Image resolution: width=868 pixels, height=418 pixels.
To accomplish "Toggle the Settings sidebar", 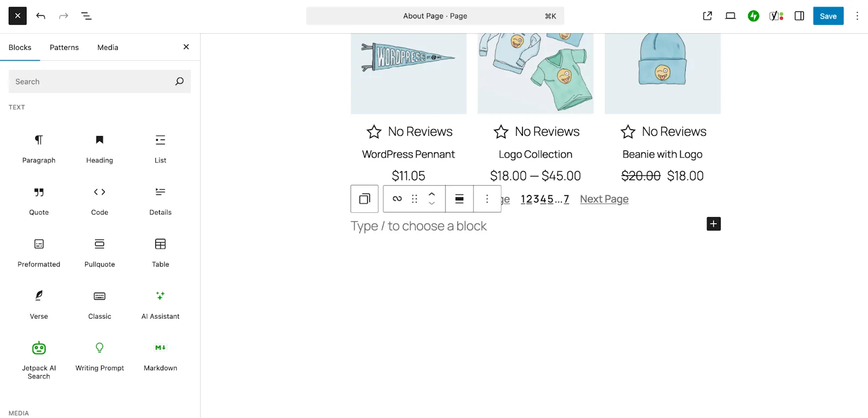I will tap(799, 16).
